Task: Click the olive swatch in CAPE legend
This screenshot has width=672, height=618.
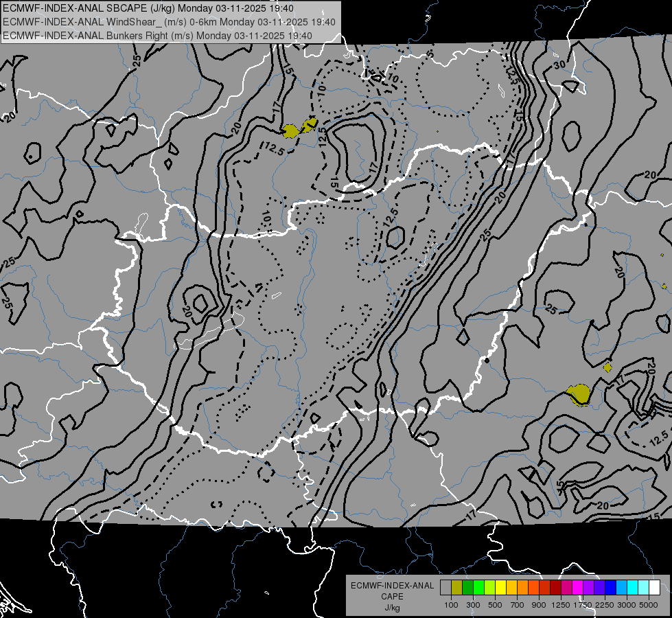Action: tap(456, 587)
